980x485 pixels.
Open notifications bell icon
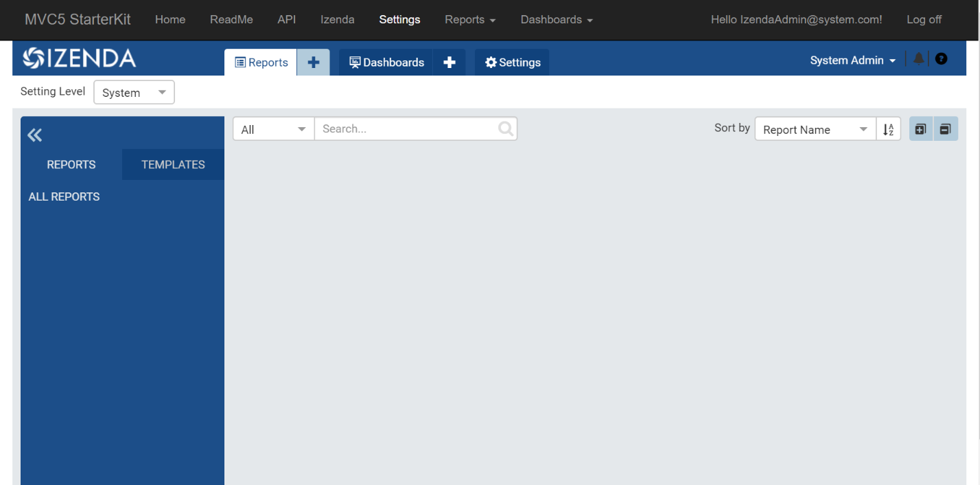(918, 59)
